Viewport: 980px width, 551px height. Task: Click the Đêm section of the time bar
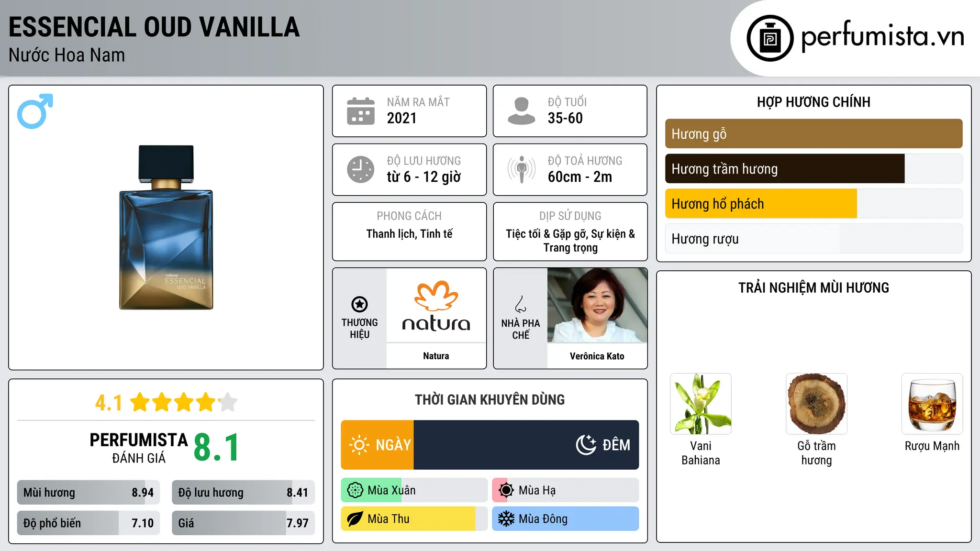pyautogui.click(x=526, y=445)
